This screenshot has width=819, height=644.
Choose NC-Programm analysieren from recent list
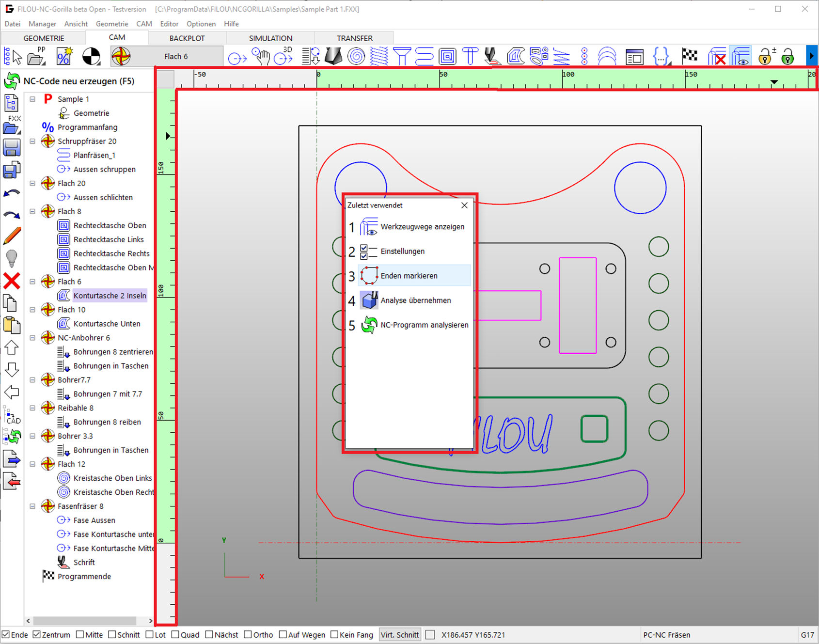pyautogui.click(x=424, y=325)
